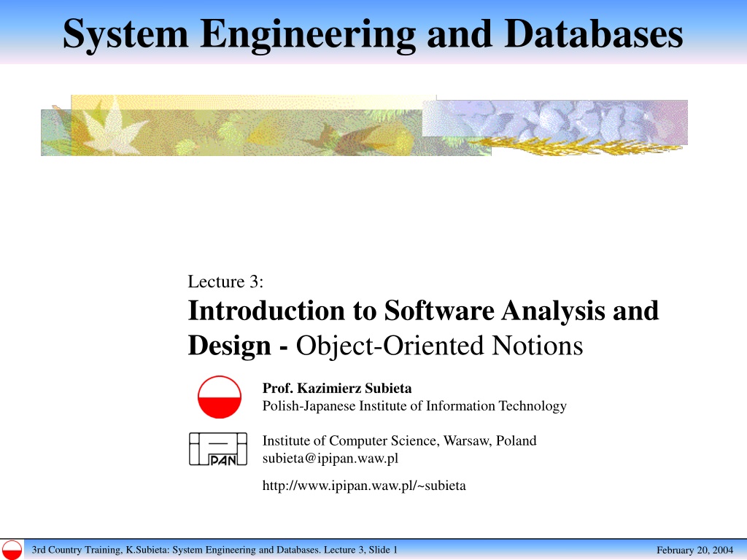The height and width of the screenshot is (560, 747).
Task: Click the heading 'Introduction to Software Analysis and'
Action: point(423,311)
